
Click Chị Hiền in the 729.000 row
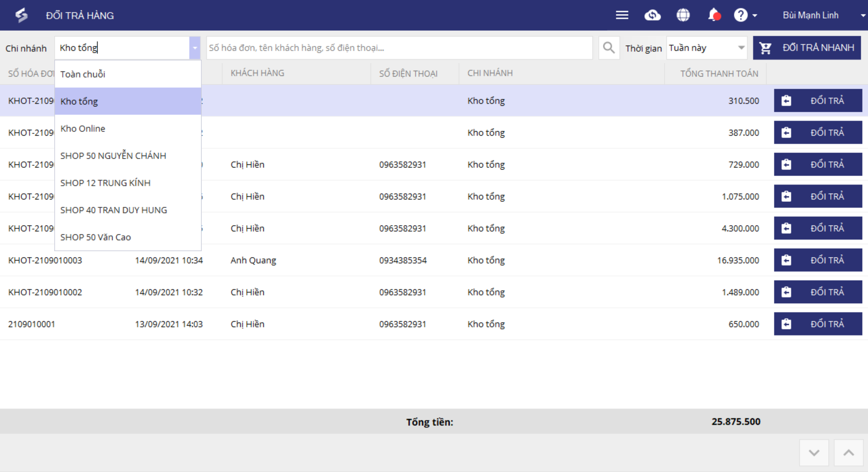click(x=247, y=165)
